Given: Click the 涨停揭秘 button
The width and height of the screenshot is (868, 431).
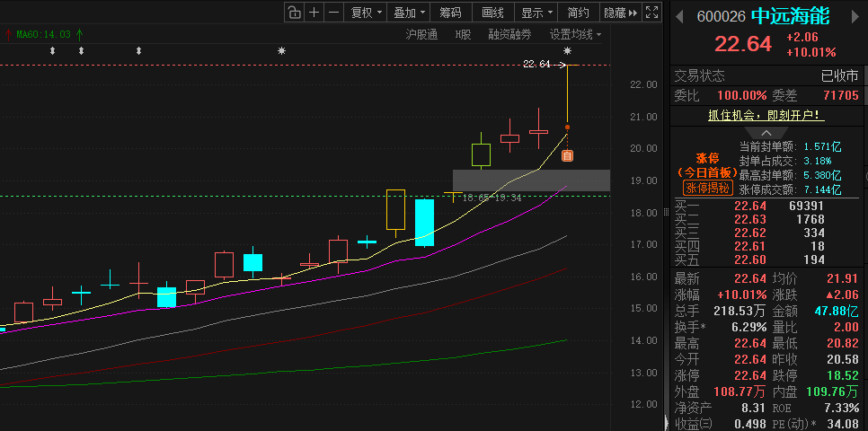Looking at the screenshot, I should pos(709,188).
